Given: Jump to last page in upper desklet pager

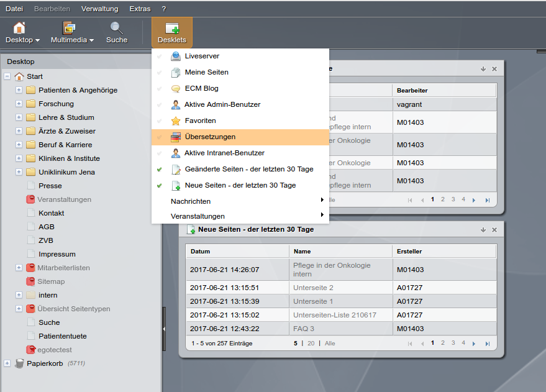Looking at the screenshot, I should 488,200.
